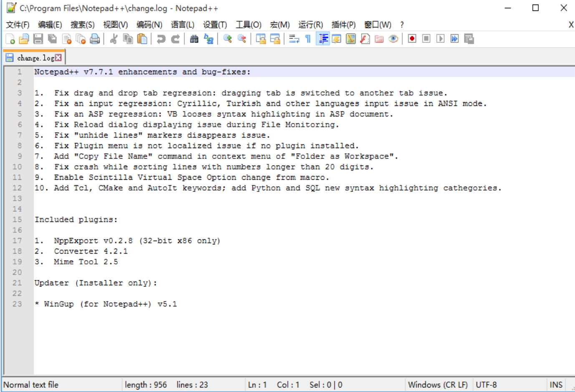Open the 视图(V) menu
This screenshot has height=392, width=575.
116,25
